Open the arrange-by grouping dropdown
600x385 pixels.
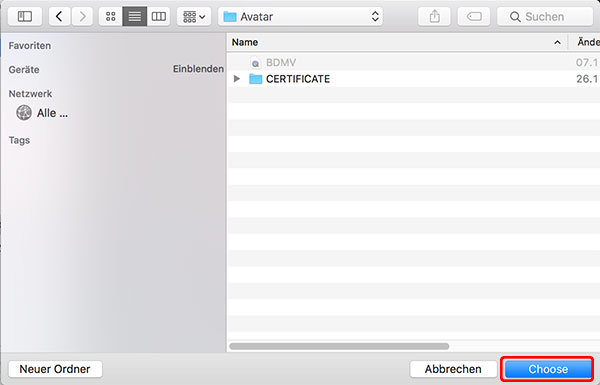click(194, 16)
